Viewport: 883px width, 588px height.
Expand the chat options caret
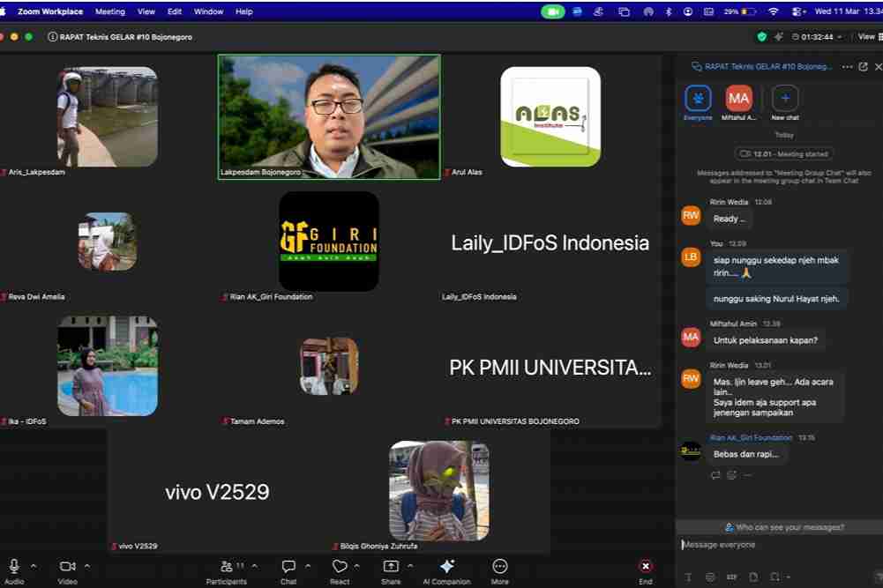click(308, 566)
